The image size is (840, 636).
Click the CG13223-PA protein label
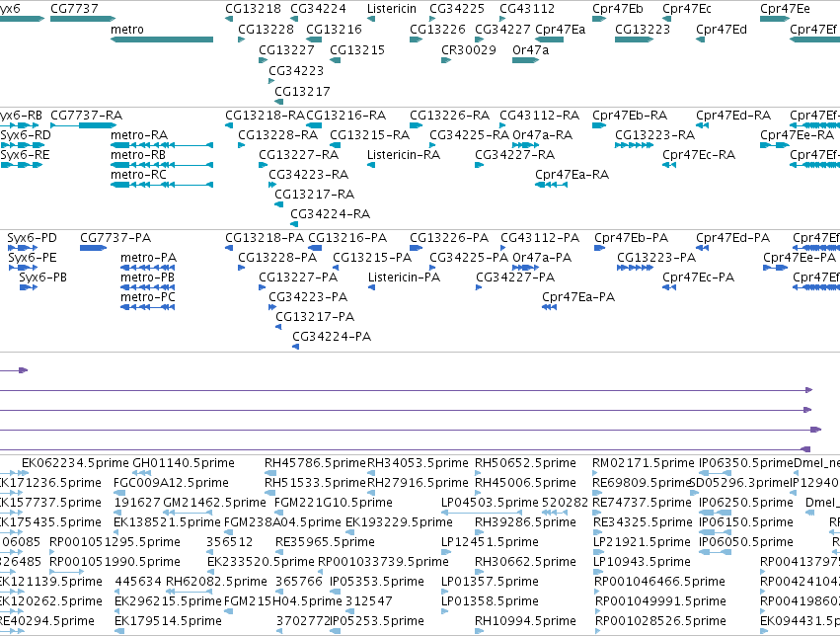point(656,258)
